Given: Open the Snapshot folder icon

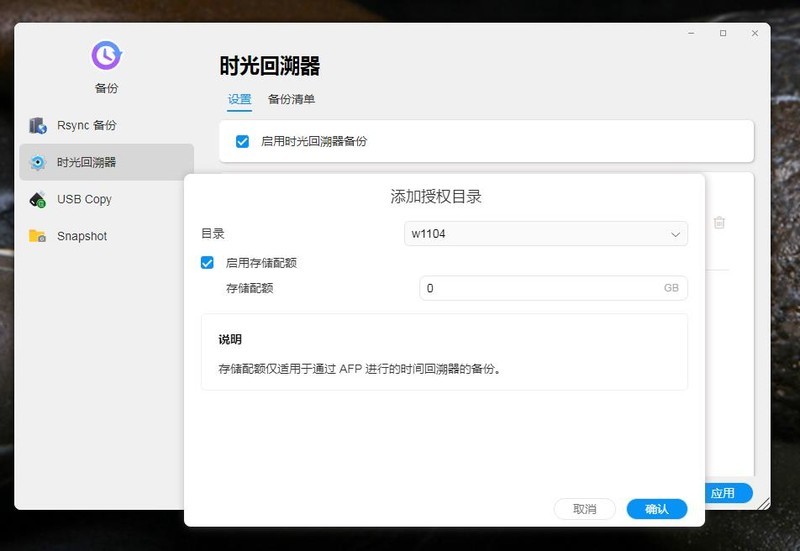Looking at the screenshot, I should pyautogui.click(x=38, y=236).
